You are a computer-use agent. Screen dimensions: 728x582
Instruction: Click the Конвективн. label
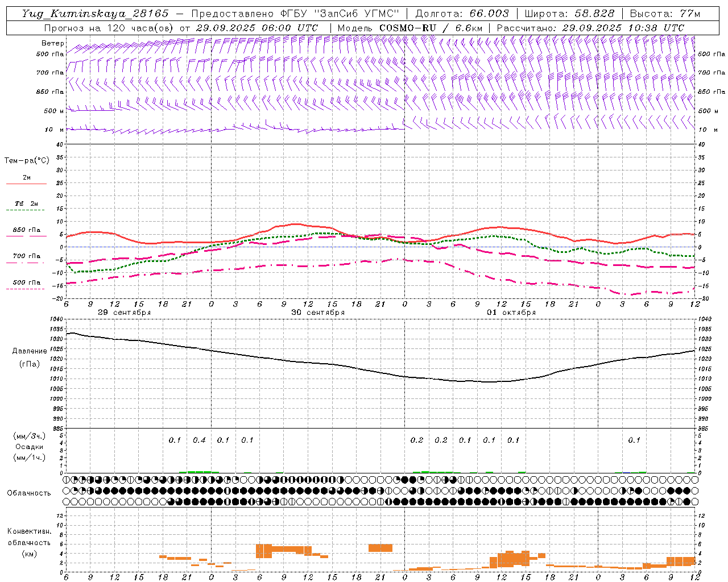29,531
